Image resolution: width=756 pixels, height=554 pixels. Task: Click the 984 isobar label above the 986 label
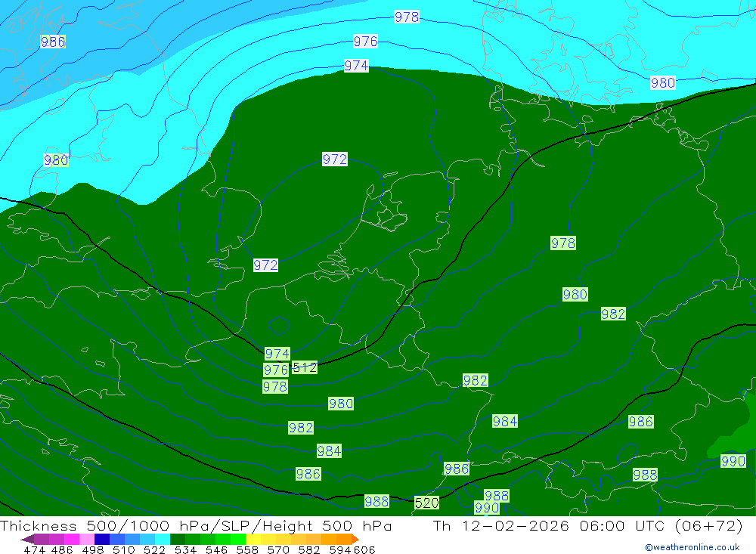tap(329, 451)
